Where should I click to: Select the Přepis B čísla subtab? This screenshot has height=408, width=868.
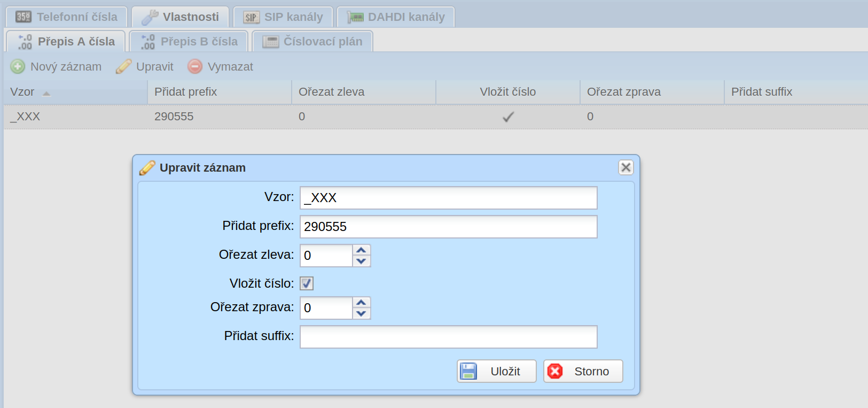189,42
